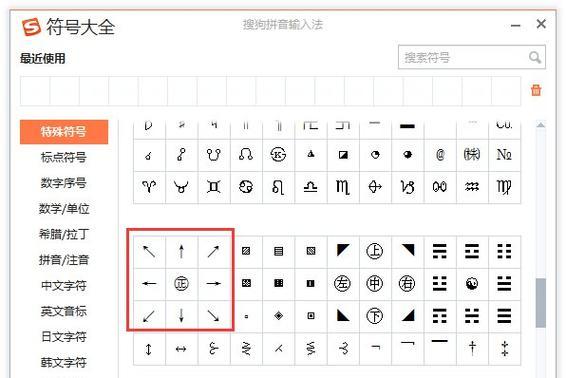This screenshot has height=378, width=566.
Task: Insert the ㈱ parenthesized symbol
Action: tap(472, 155)
